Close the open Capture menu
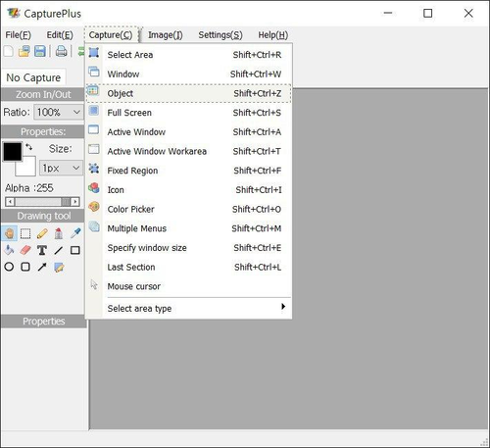The image size is (490, 448). (111, 35)
